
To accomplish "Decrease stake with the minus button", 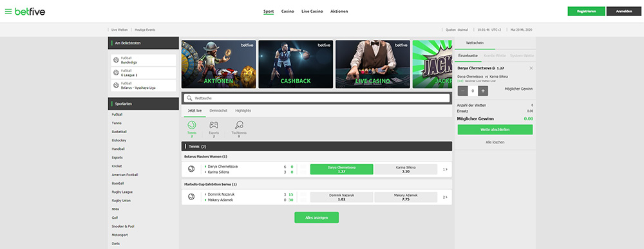I will click(x=462, y=91).
